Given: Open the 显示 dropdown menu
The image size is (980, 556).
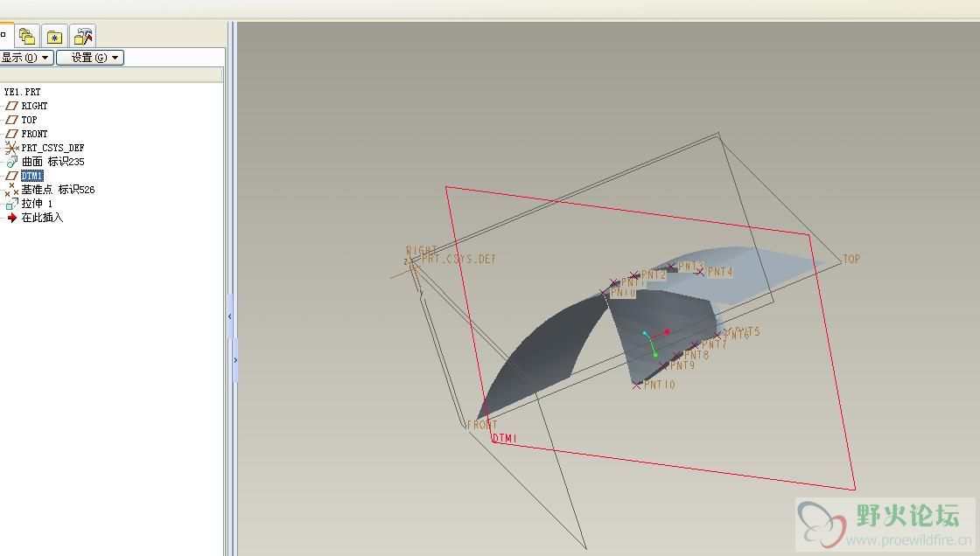Looking at the screenshot, I should coord(25,58).
